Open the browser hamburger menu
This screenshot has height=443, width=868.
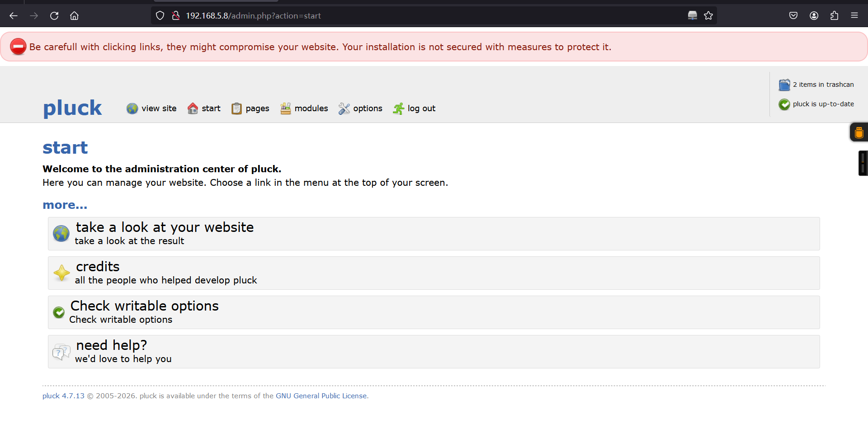(854, 16)
